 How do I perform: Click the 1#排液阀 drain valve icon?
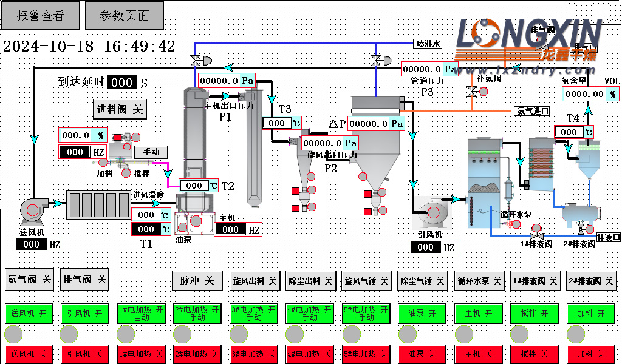click(x=536, y=235)
